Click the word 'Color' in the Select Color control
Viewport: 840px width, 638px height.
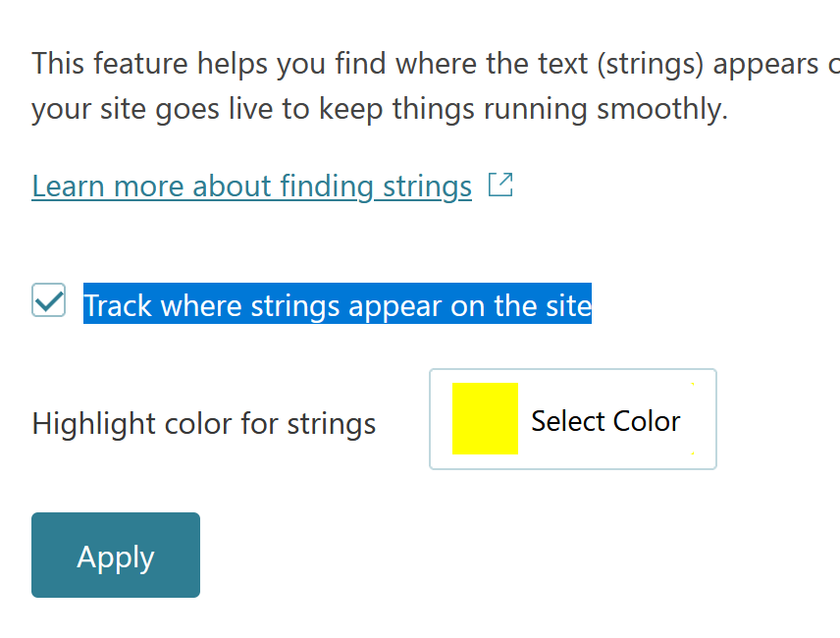click(x=647, y=421)
